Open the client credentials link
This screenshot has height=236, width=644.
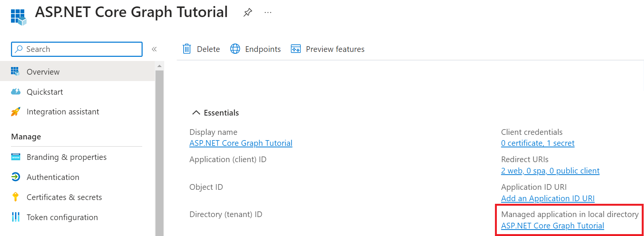point(537,143)
